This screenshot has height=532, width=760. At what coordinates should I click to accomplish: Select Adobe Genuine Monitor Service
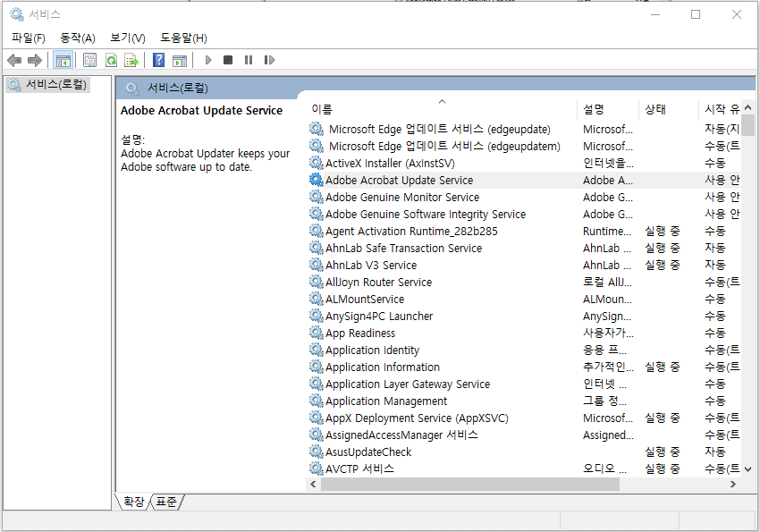tap(401, 198)
